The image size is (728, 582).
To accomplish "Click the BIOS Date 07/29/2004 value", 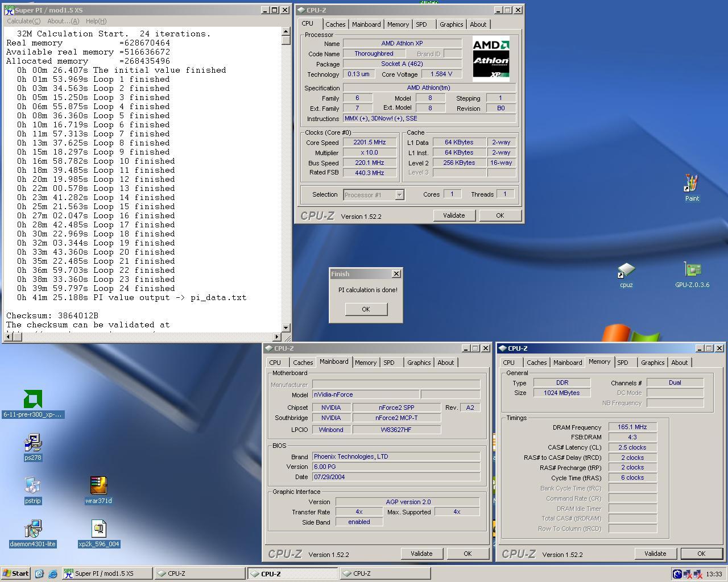I will (396, 477).
